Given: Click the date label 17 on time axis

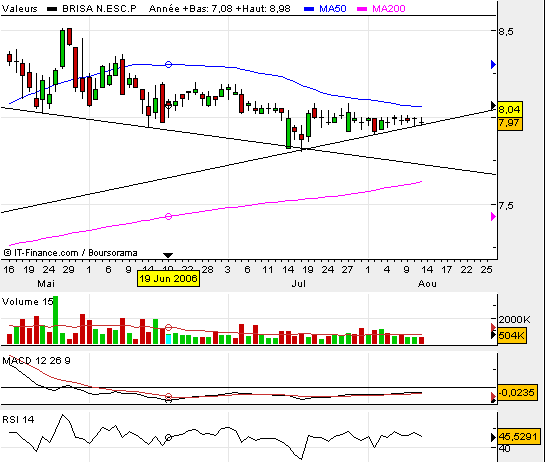Looking at the screenshot, I should point(447,269).
